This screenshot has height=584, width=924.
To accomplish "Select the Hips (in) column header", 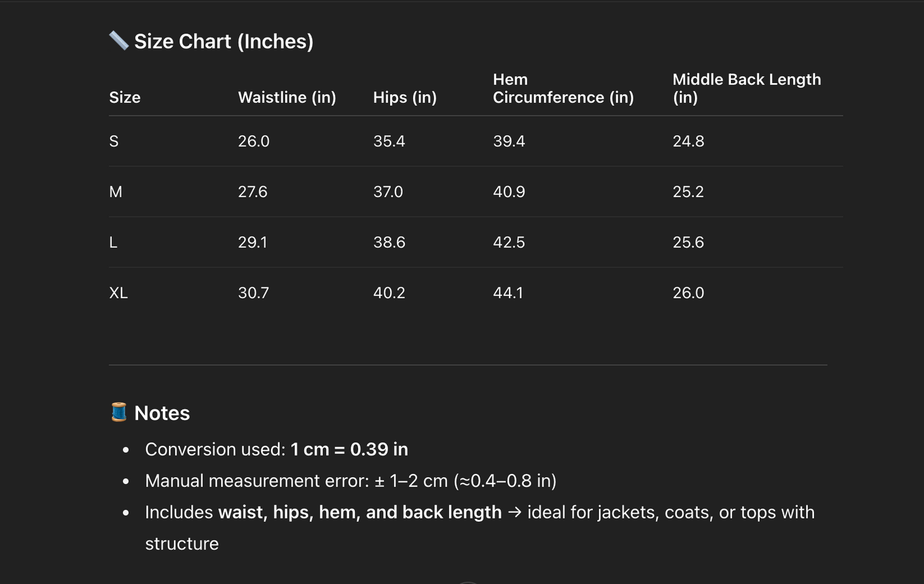I will pyautogui.click(x=405, y=97).
